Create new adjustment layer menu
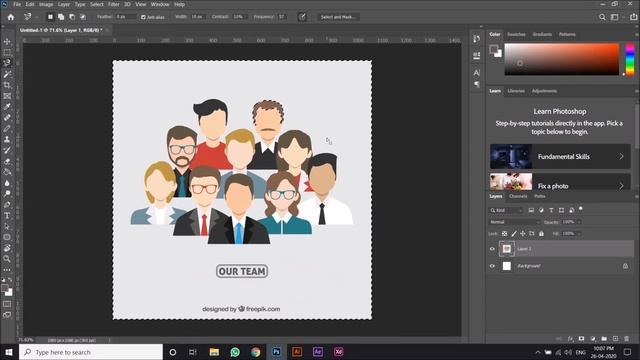Image resolution: width=640 pixels, height=360 pixels. [593, 339]
